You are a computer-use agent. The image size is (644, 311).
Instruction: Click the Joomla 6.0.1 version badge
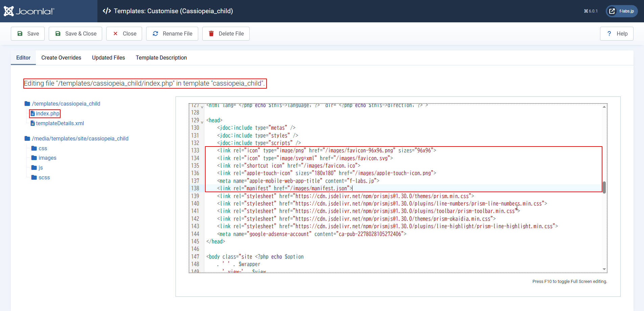click(591, 11)
